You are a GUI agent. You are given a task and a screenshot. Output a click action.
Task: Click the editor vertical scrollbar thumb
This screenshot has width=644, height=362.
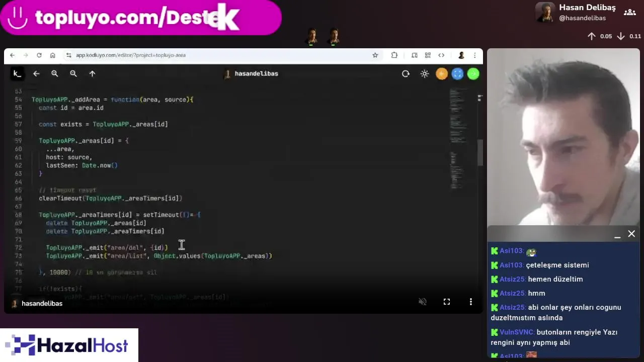pos(479,152)
